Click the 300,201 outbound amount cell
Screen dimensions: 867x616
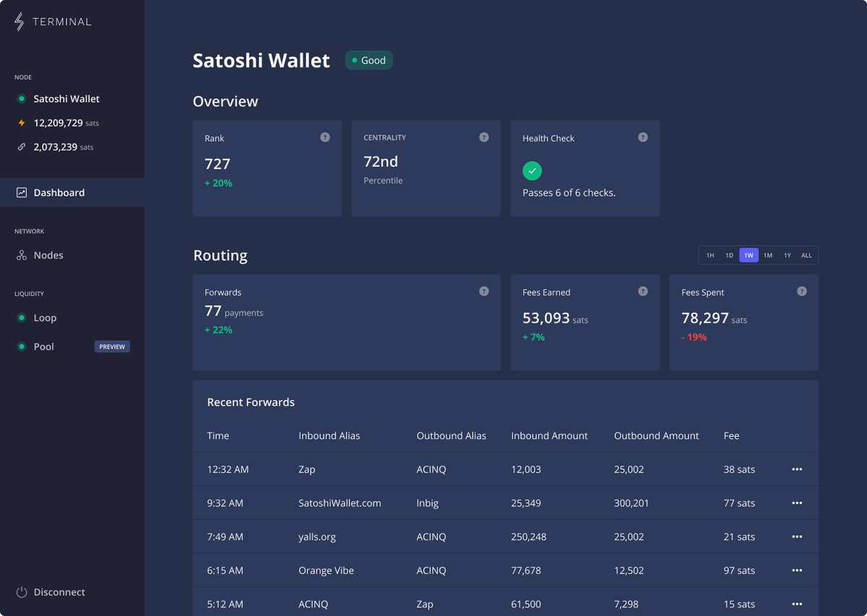coord(631,503)
